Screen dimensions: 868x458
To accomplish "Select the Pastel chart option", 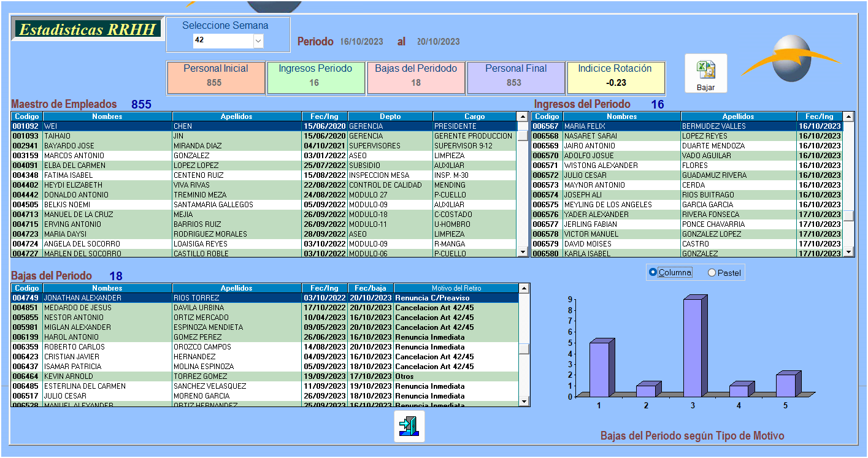I will [x=712, y=273].
